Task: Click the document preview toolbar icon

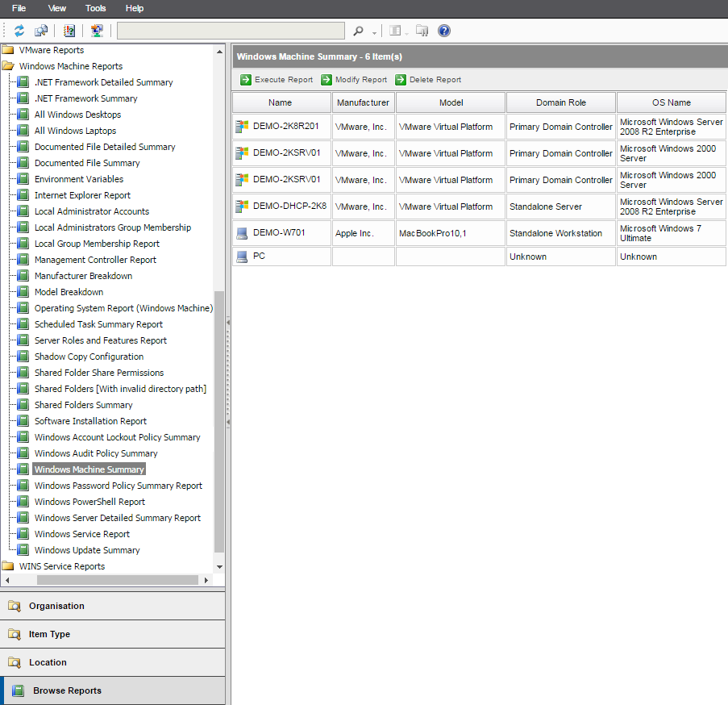Action: (x=40, y=30)
